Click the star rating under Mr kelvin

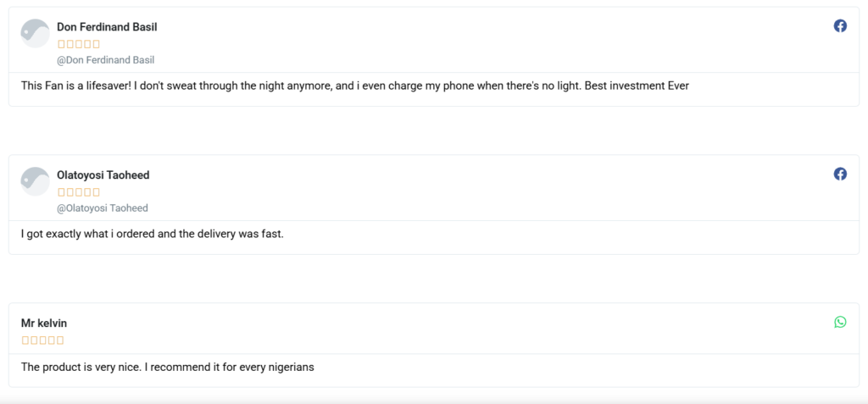click(x=42, y=340)
